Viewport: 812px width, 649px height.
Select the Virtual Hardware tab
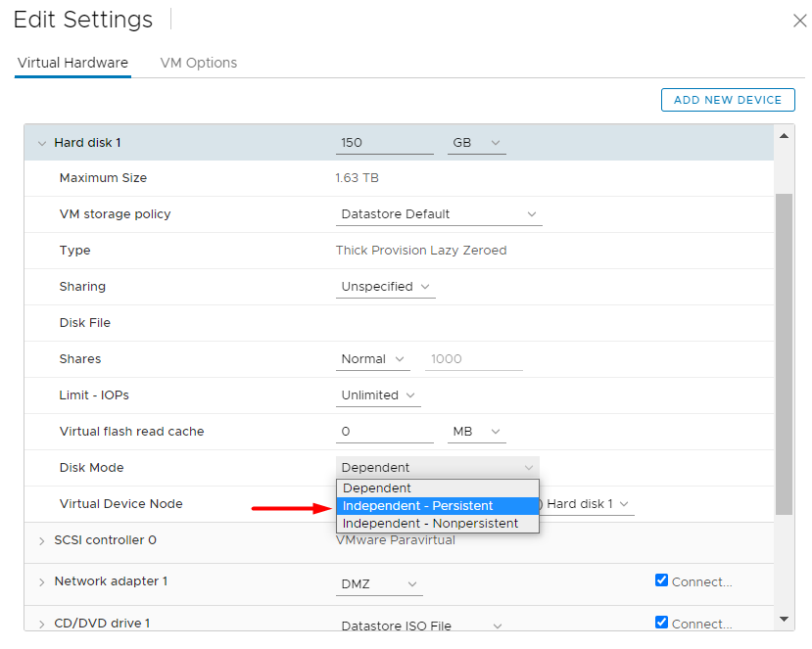tap(72, 63)
